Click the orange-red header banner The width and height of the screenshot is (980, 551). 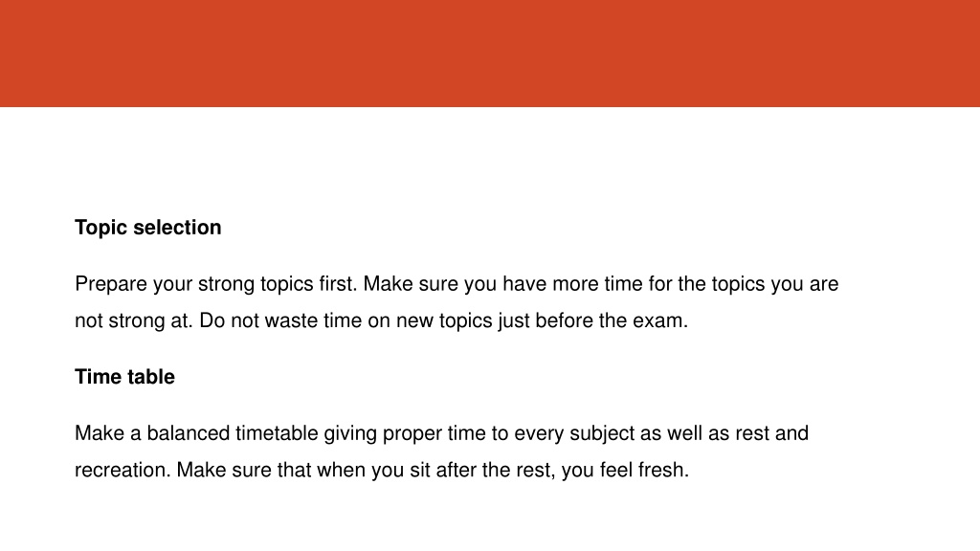490,54
